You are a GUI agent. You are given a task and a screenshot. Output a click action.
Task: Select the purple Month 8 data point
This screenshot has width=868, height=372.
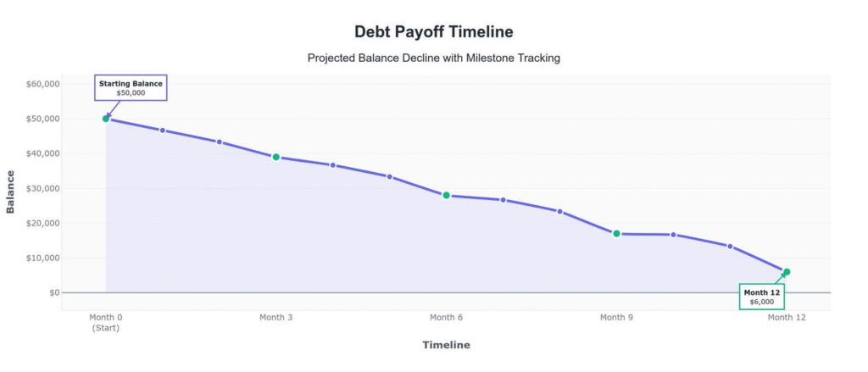[x=560, y=211]
